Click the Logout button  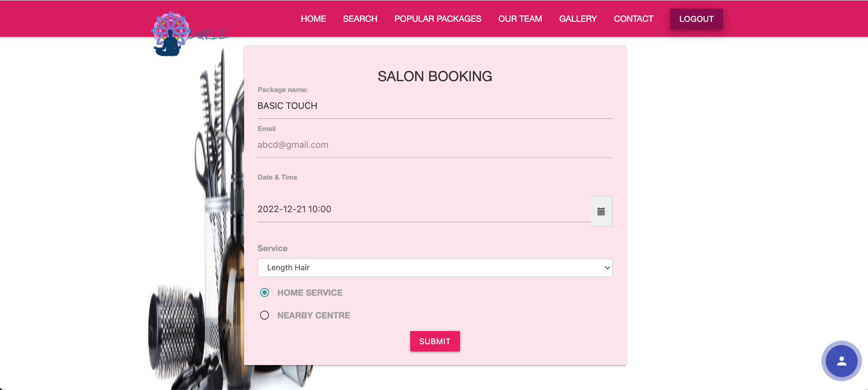(696, 19)
